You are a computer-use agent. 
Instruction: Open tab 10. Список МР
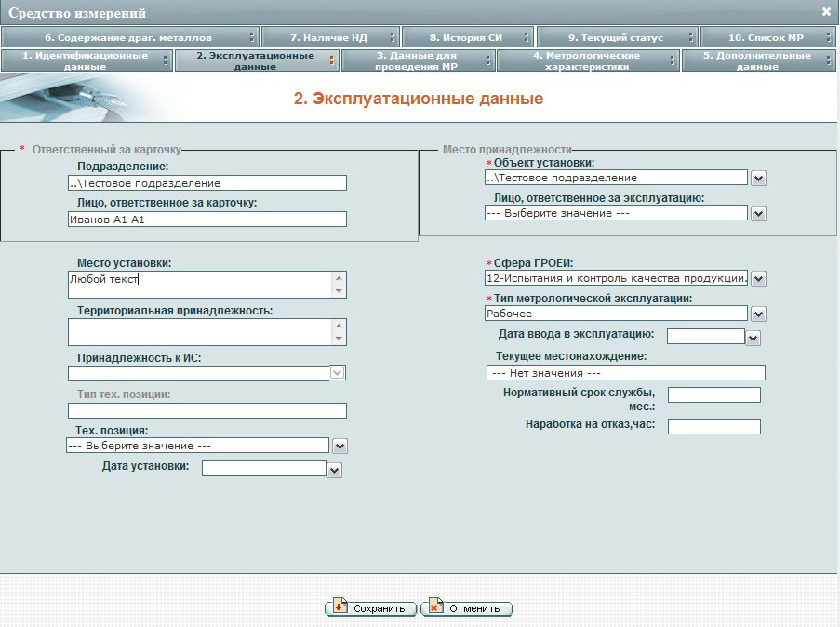click(767, 37)
